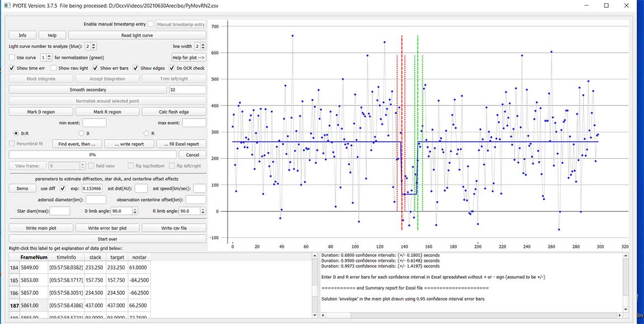Screen dimensions: 644x324
Task: Focus the asteroid diameter(km) field
Action: coord(96,199)
